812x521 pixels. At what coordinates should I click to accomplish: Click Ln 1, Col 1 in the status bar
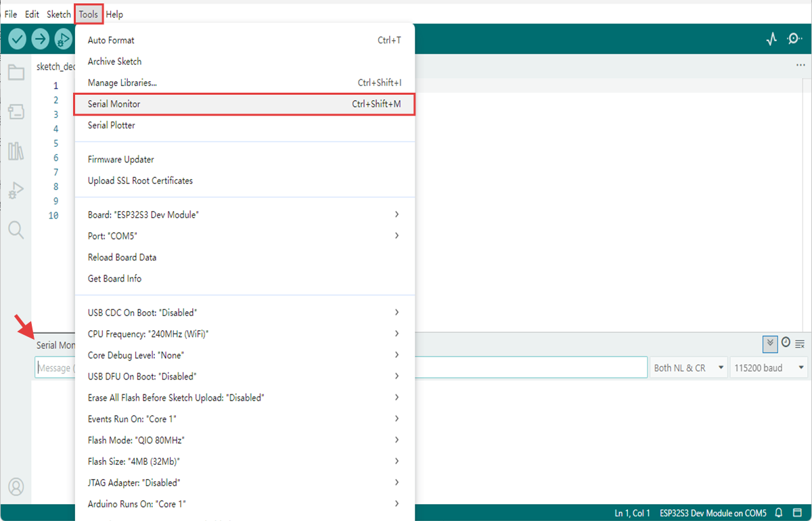(x=633, y=513)
